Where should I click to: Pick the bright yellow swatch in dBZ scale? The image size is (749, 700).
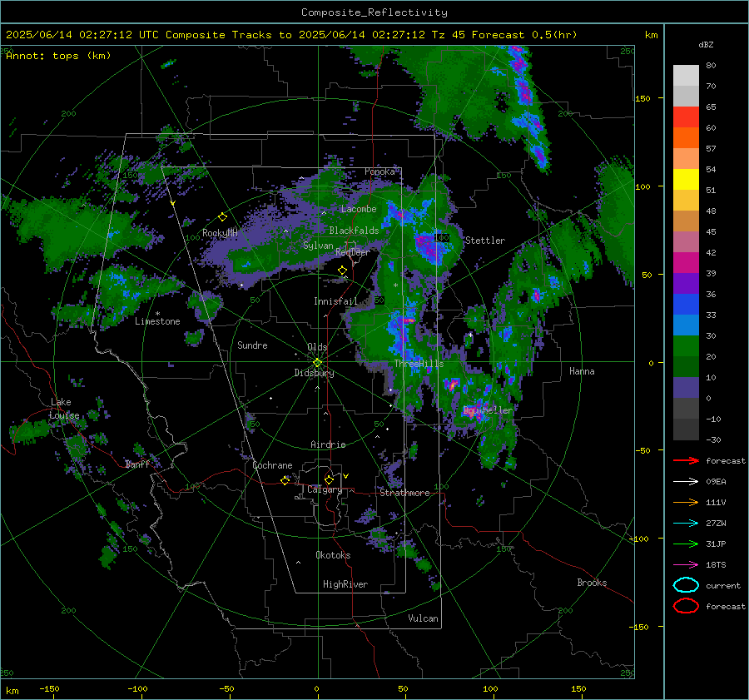click(686, 180)
